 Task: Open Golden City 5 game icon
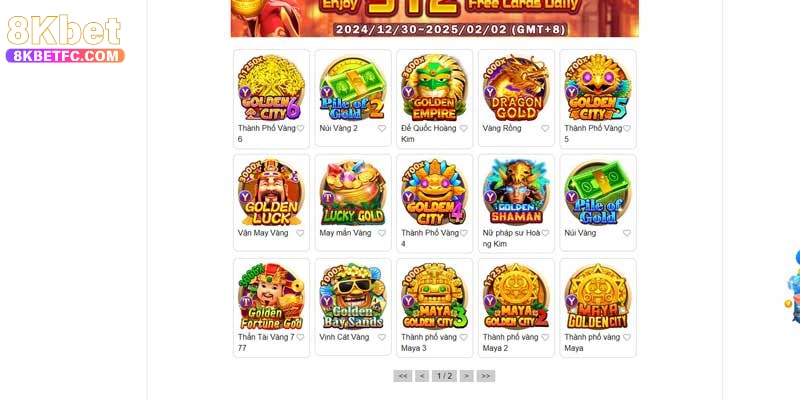click(597, 87)
